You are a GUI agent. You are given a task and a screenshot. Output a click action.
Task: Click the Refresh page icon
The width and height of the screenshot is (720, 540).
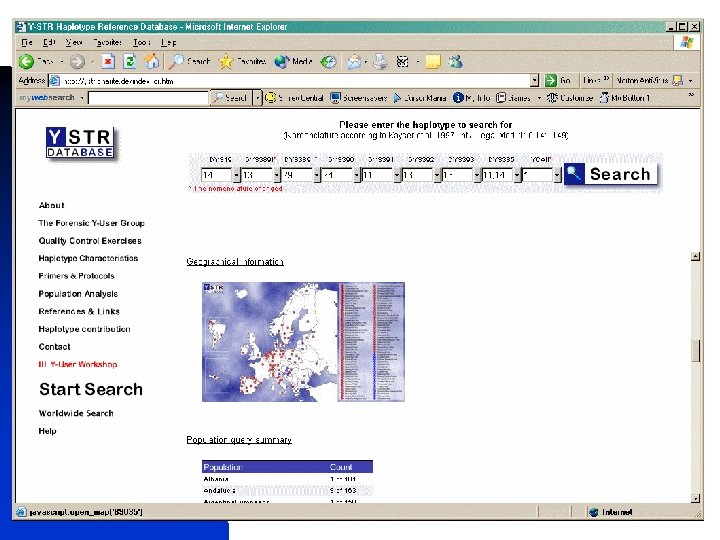[130, 61]
